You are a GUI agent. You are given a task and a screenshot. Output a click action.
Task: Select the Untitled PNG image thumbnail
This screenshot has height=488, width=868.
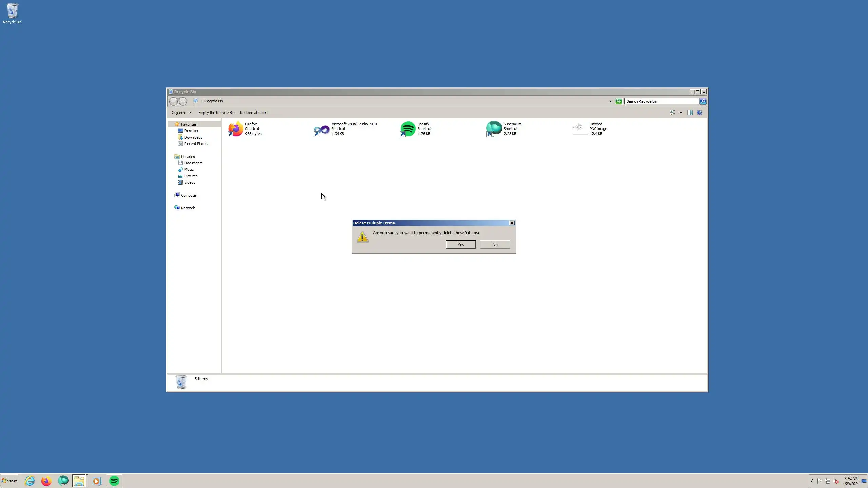pos(580,129)
